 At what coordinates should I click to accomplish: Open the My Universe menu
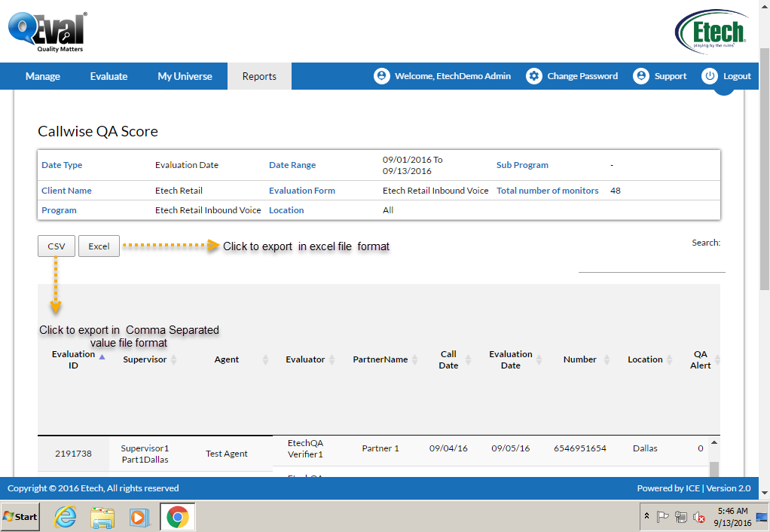pos(185,76)
